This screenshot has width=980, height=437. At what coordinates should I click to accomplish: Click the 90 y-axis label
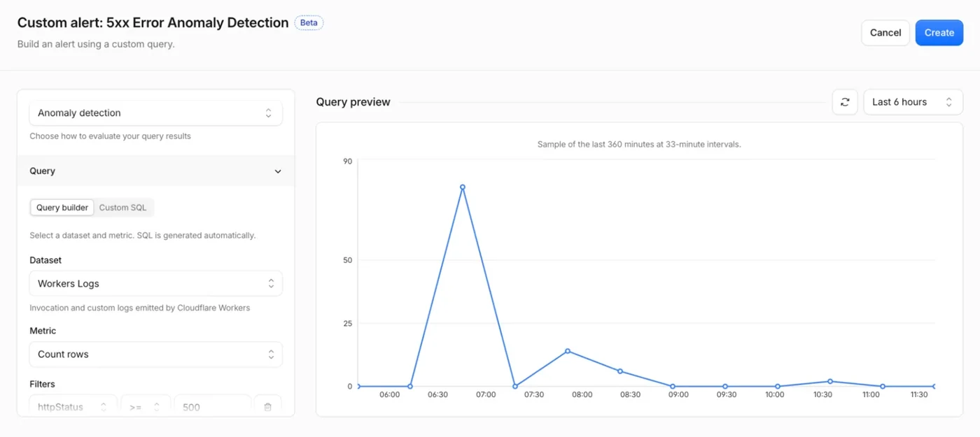click(348, 162)
